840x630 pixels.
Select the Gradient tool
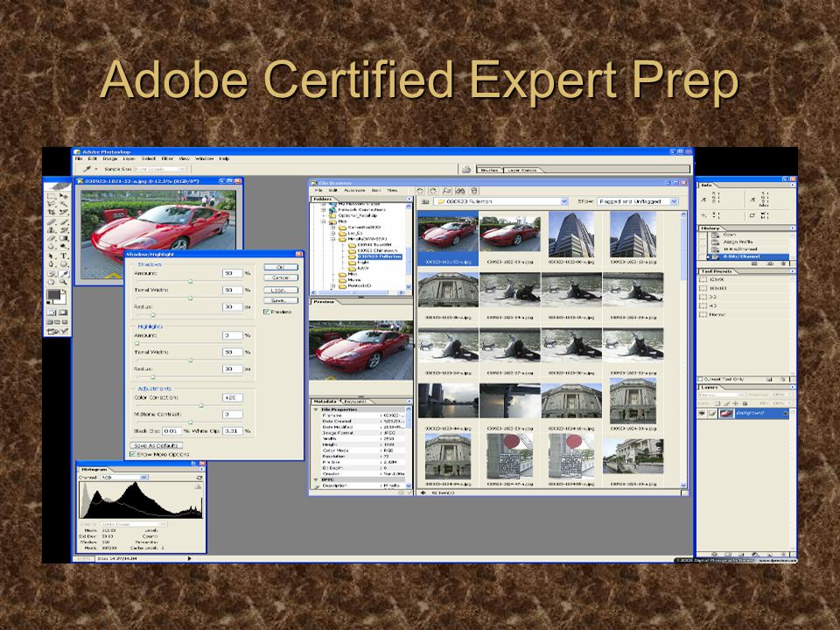(x=63, y=238)
